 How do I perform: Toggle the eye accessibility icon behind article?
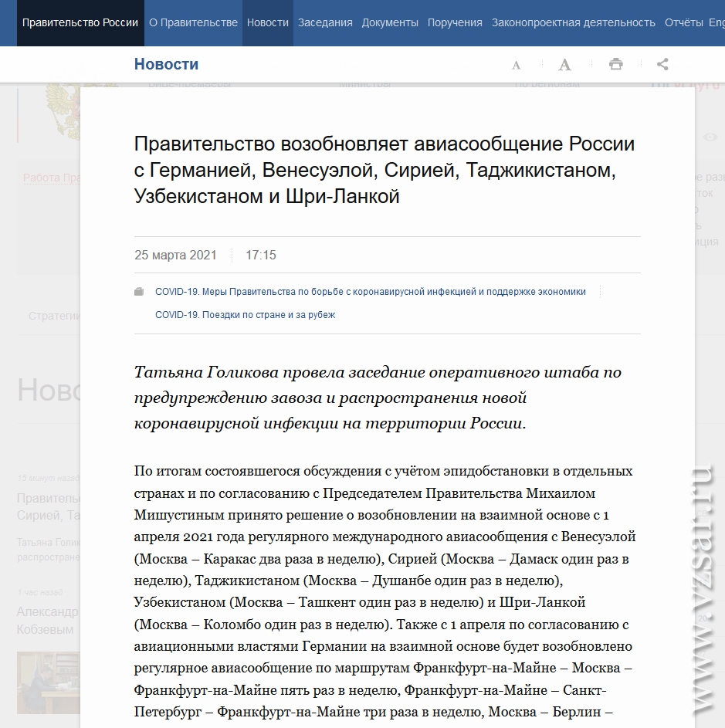(x=710, y=137)
